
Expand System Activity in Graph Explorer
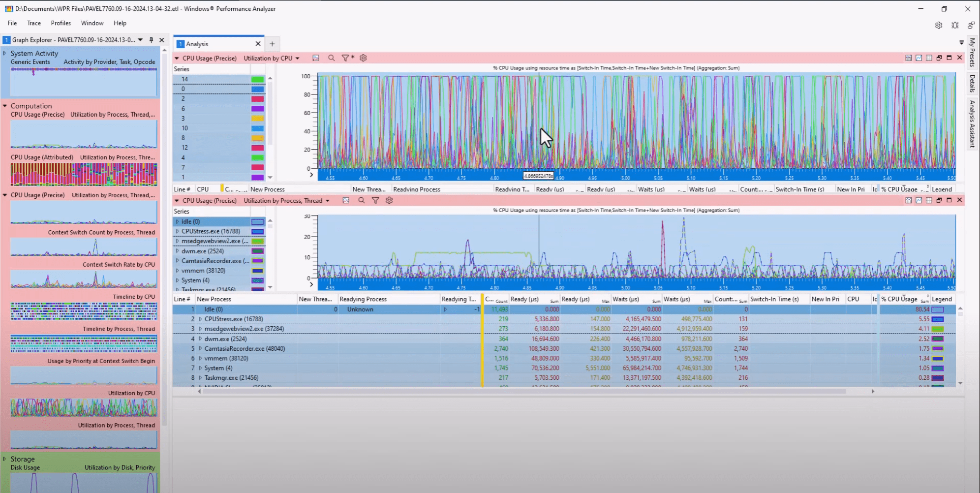pos(5,53)
